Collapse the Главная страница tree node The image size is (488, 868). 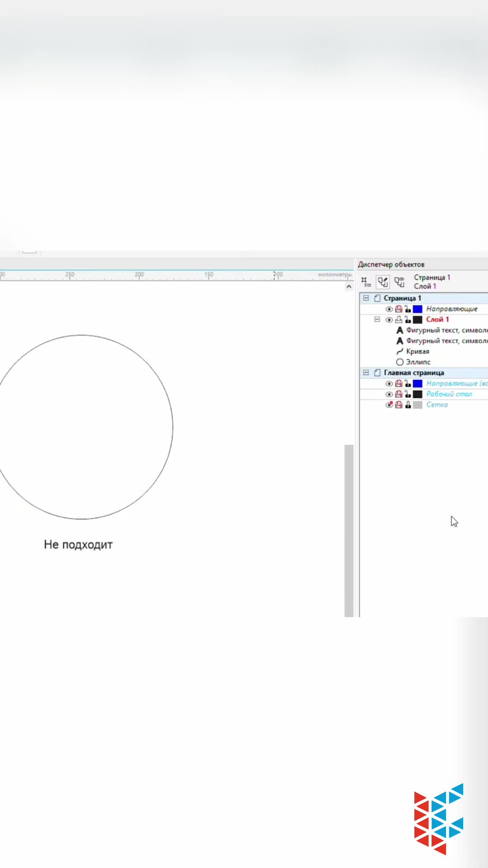(x=366, y=373)
